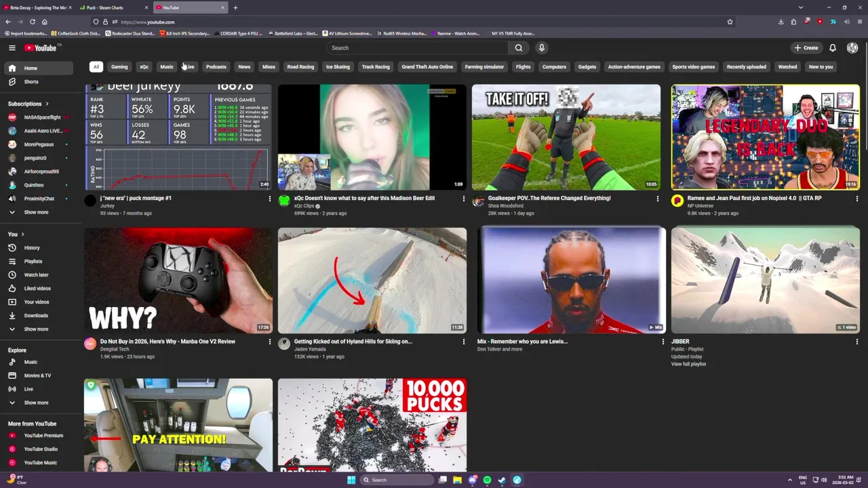This screenshot has width=868, height=488.
Task: Select the Podcasts filter chip
Action: pyautogui.click(x=216, y=66)
